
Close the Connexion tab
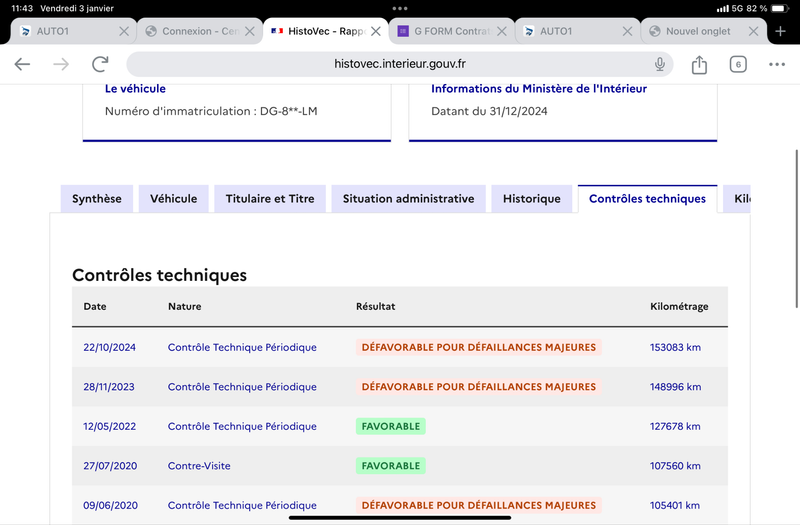click(249, 31)
